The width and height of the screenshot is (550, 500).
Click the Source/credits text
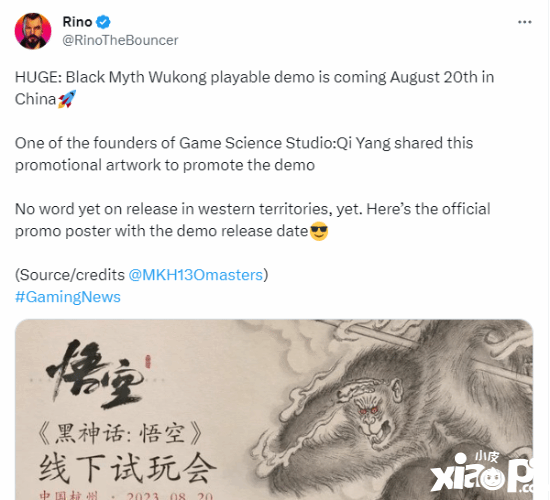click(x=70, y=275)
